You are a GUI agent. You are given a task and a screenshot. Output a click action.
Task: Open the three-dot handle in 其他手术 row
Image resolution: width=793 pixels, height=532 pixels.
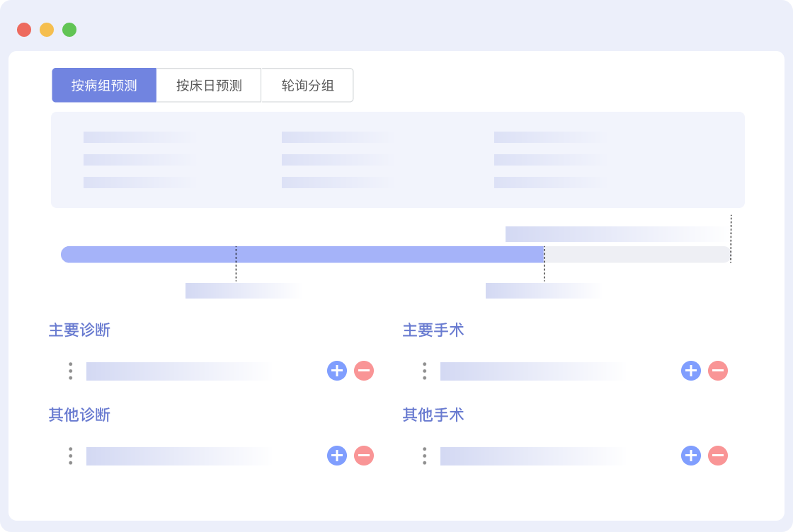(x=425, y=456)
